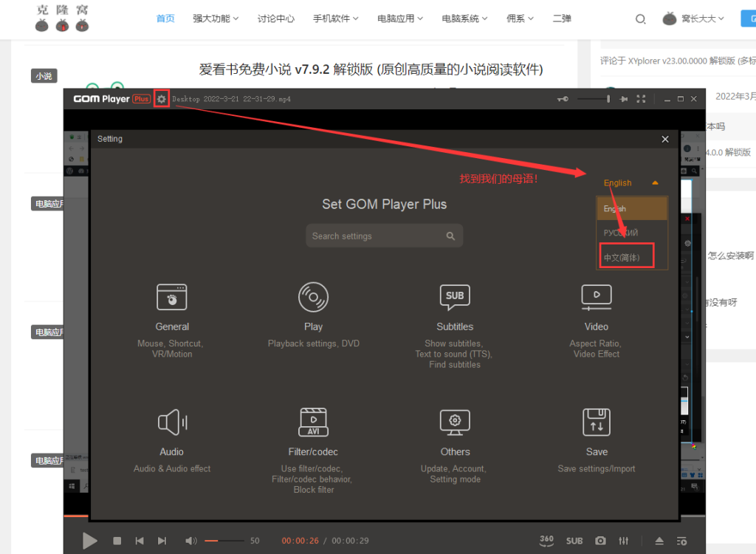Open Save settings floppy icon

(x=597, y=422)
